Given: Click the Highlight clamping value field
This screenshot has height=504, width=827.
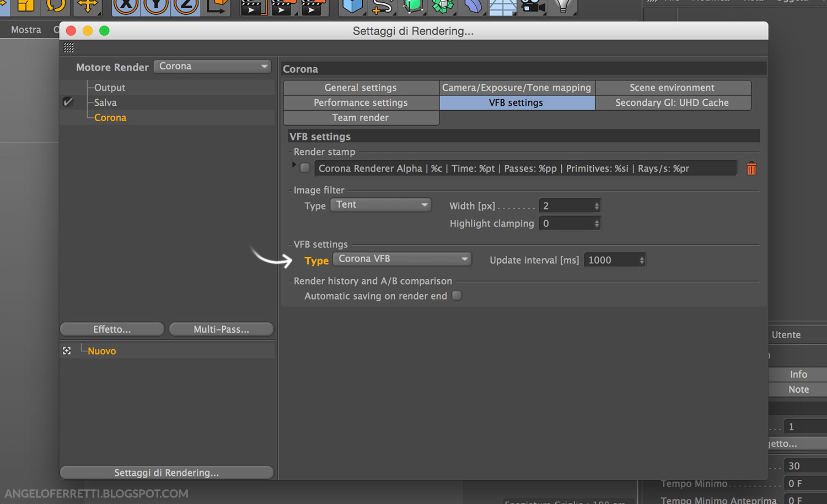Looking at the screenshot, I should click(566, 224).
